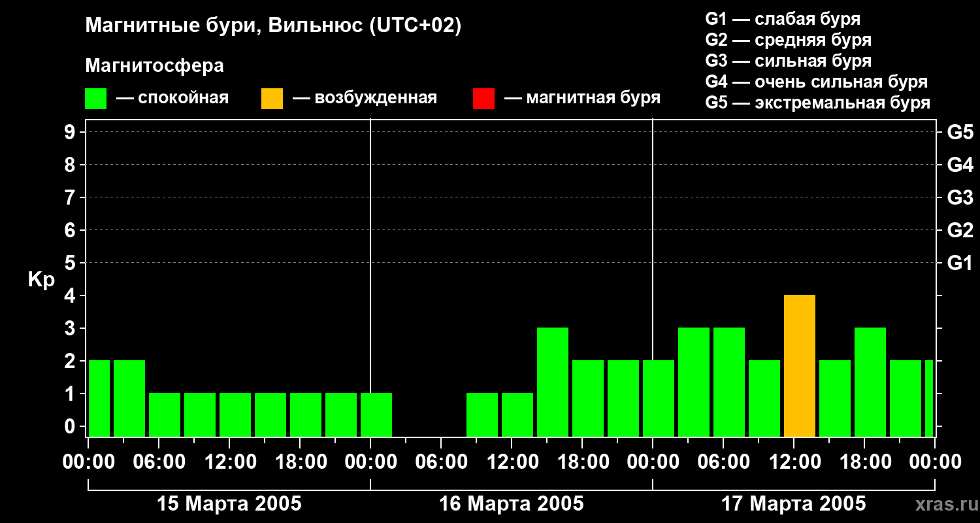Click the orange Kp 4 bar on 17 March

point(800,366)
